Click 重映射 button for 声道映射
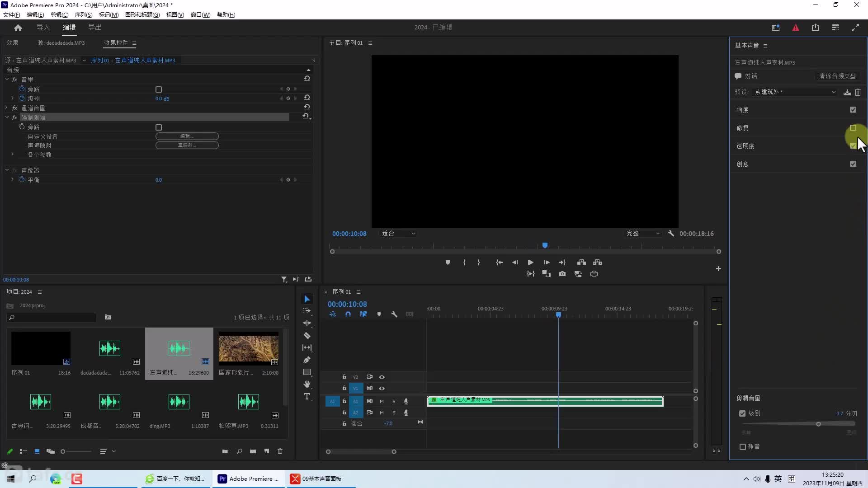The height and width of the screenshot is (488, 868). pyautogui.click(x=187, y=145)
